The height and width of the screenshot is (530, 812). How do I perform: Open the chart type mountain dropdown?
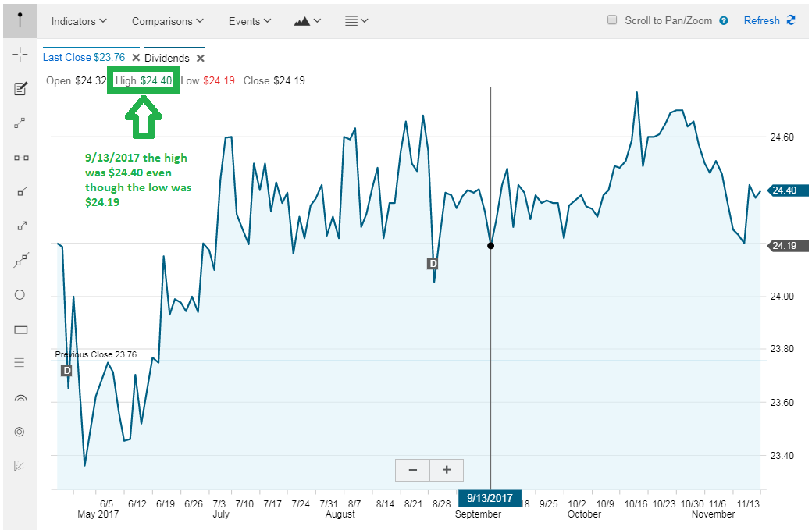(x=307, y=21)
